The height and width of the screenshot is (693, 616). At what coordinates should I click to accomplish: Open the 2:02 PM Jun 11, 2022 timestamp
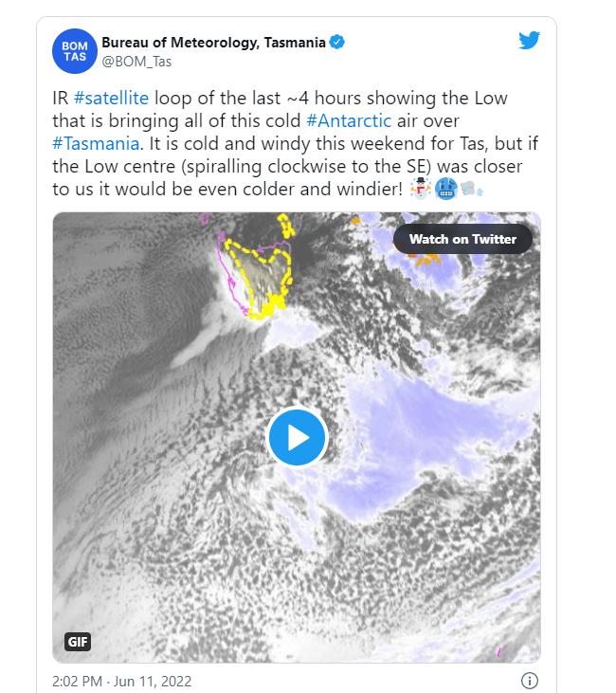pos(121,681)
